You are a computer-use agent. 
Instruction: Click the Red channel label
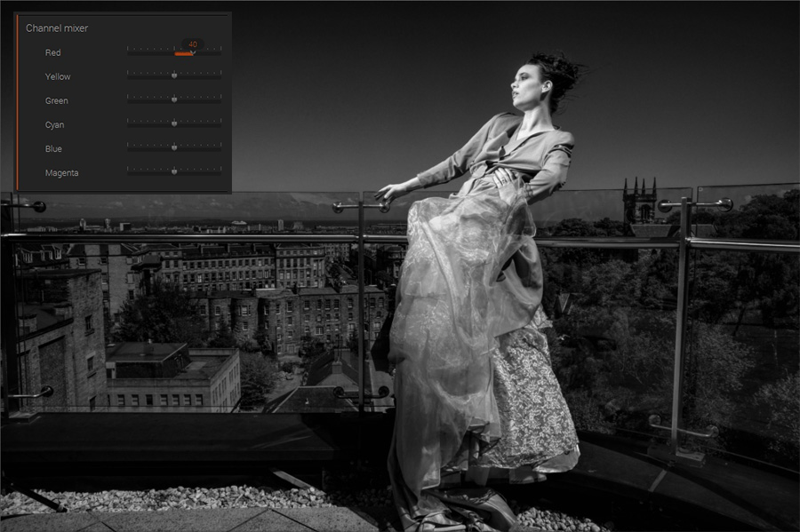coord(52,52)
